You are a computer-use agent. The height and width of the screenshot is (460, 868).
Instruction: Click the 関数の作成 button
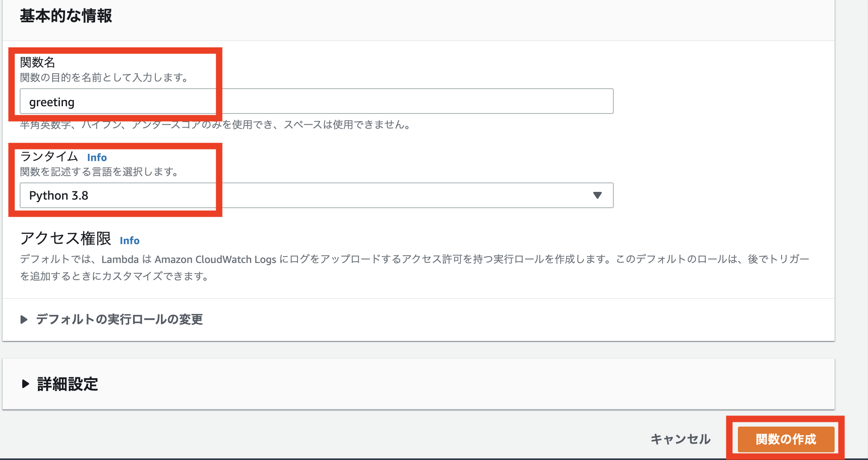point(786,439)
